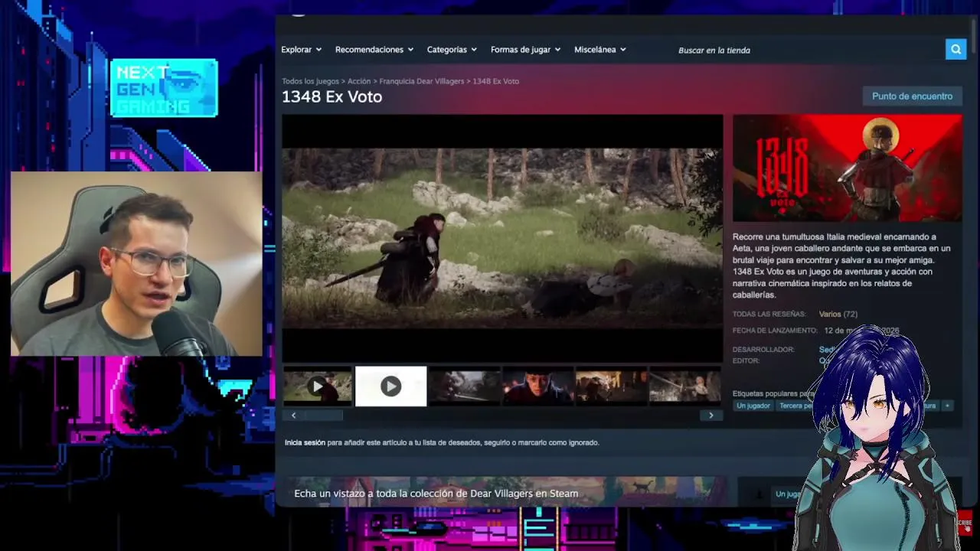Click the EDITOR label
The width and height of the screenshot is (980, 551).
point(746,360)
